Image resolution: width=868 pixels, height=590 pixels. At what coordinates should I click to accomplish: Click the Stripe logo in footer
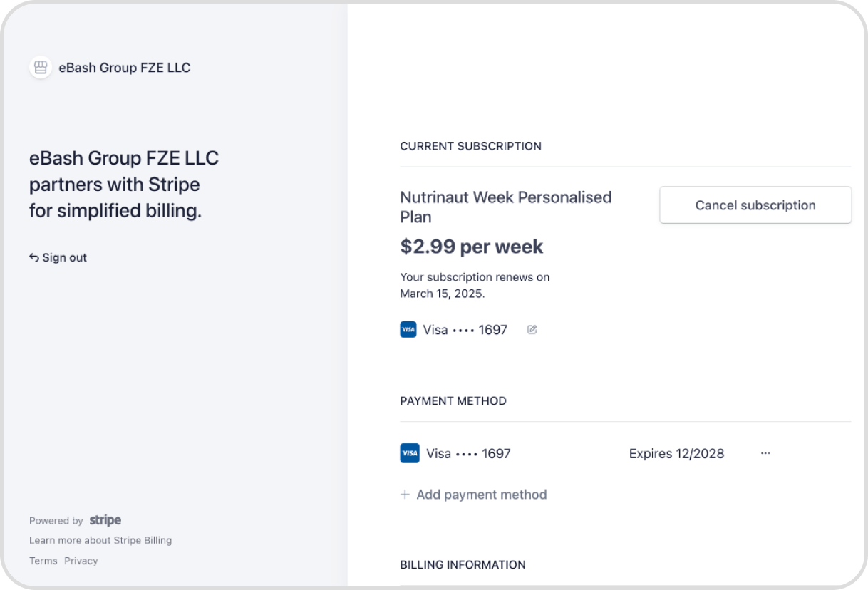click(x=105, y=520)
